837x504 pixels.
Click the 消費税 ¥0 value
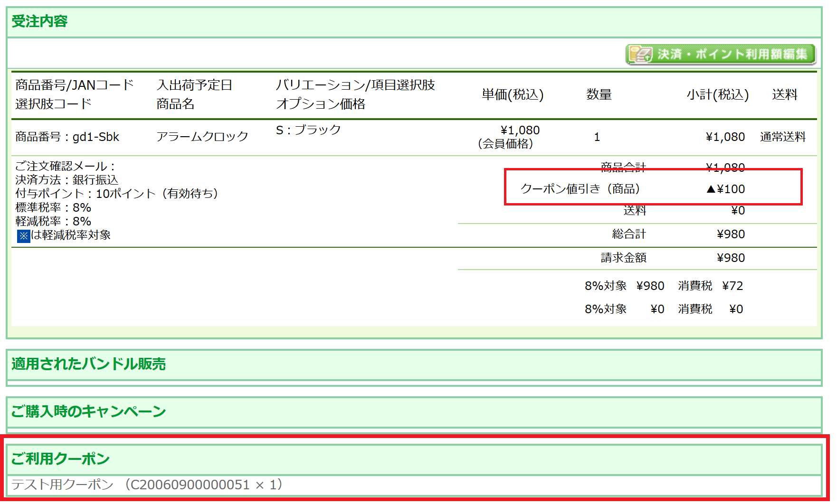[736, 309]
